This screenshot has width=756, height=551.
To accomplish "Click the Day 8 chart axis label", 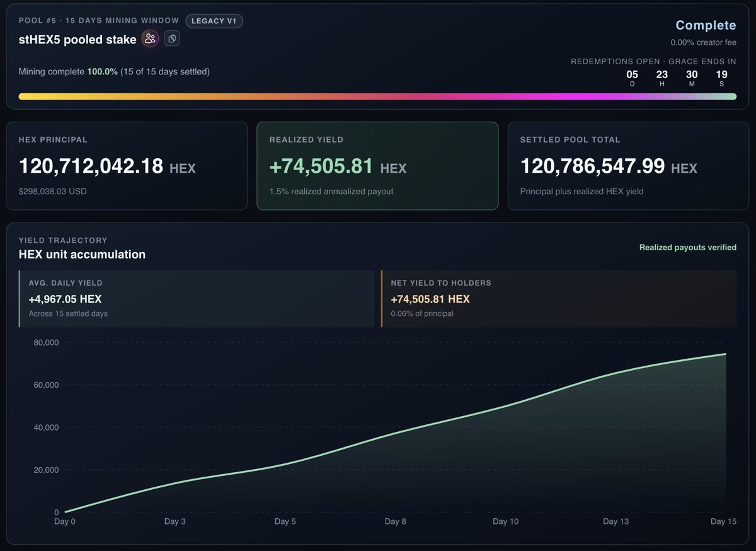I will point(396,521).
